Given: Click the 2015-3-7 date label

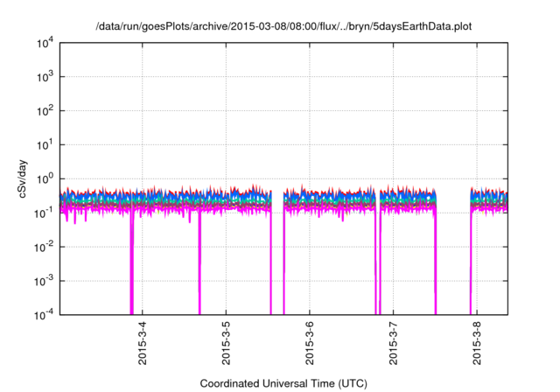Looking at the screenshot, I should (x=393, y=343).
